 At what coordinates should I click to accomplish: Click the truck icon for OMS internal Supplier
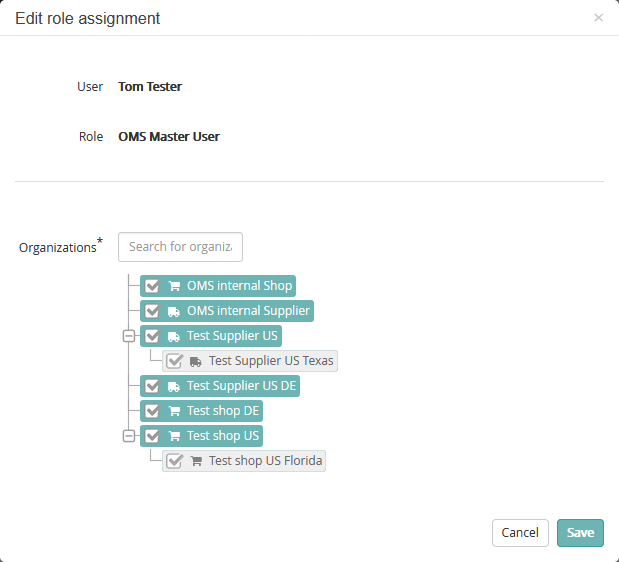tap(174, 311)
